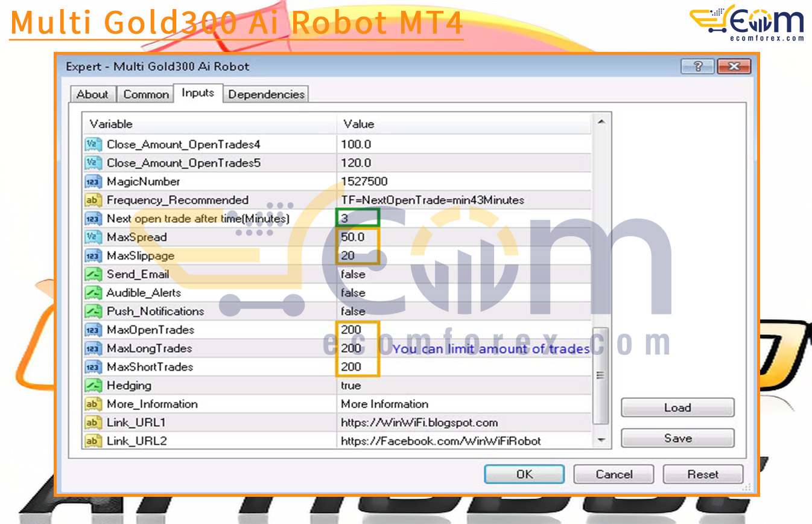The width and height of the screenshot is (812, 524).
Task: Click the scroll up arrow of inputs list
Action: point(601,123)
